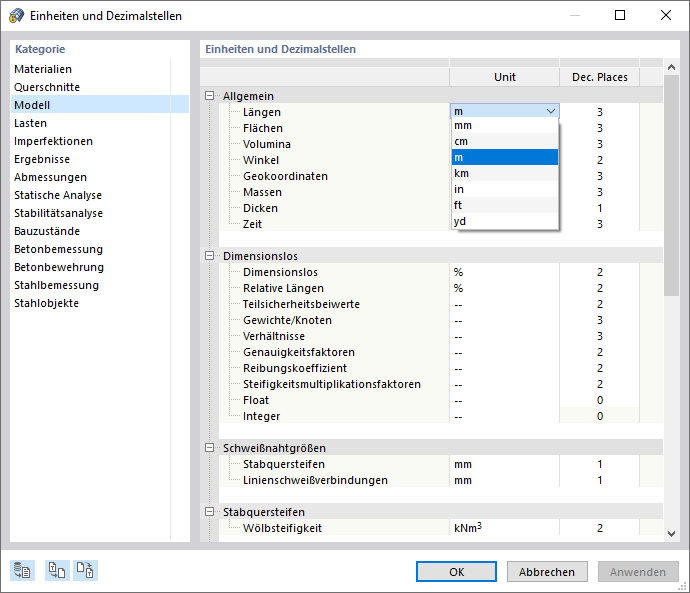Click the app icon in the title bar
The height and width of the screenshot is (593, 690).
coord(16,15)
